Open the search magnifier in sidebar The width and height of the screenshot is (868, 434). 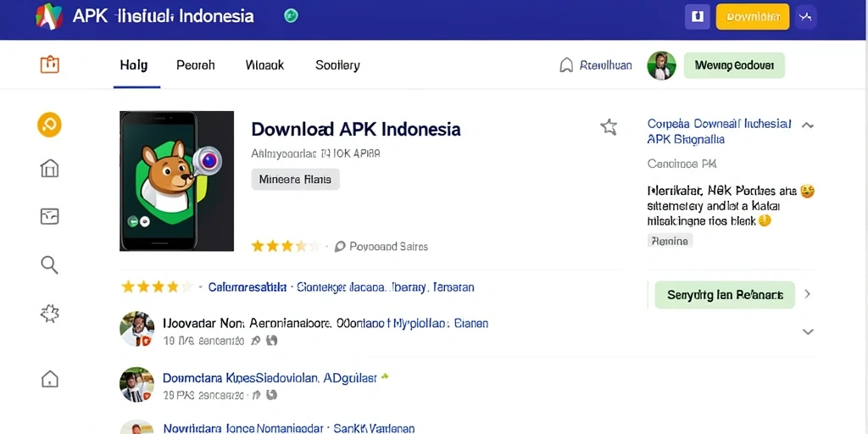click(49, 264)
